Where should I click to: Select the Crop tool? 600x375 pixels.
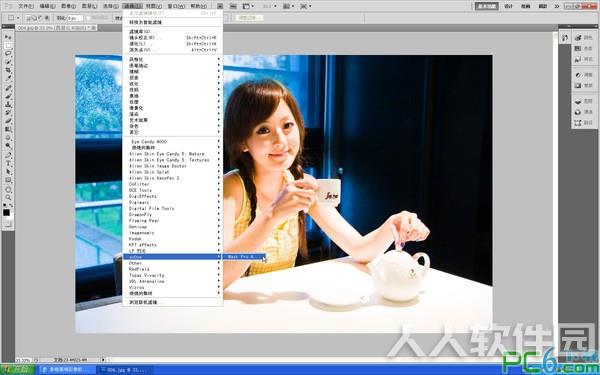point(8,70)
